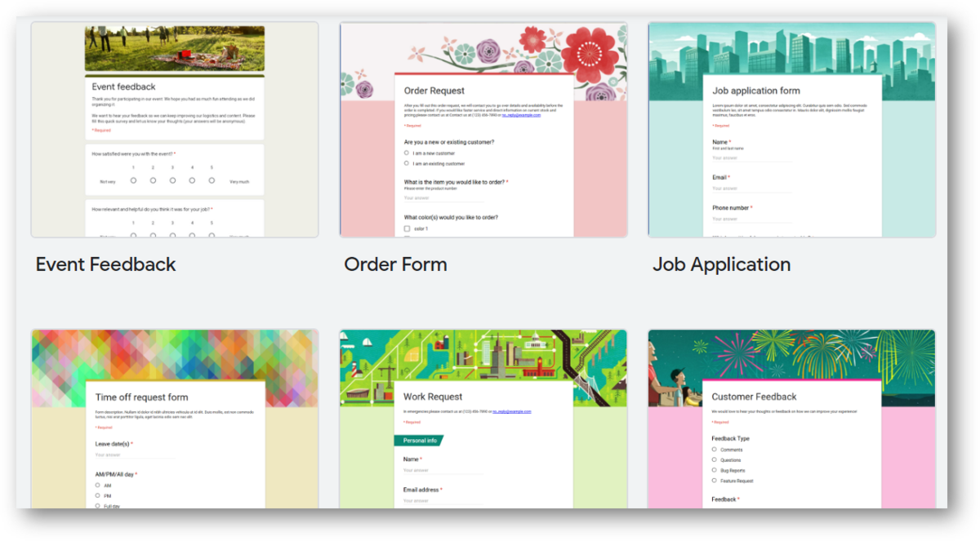
Task: Click the 'Feedback Type' question label
Action: 730,438
